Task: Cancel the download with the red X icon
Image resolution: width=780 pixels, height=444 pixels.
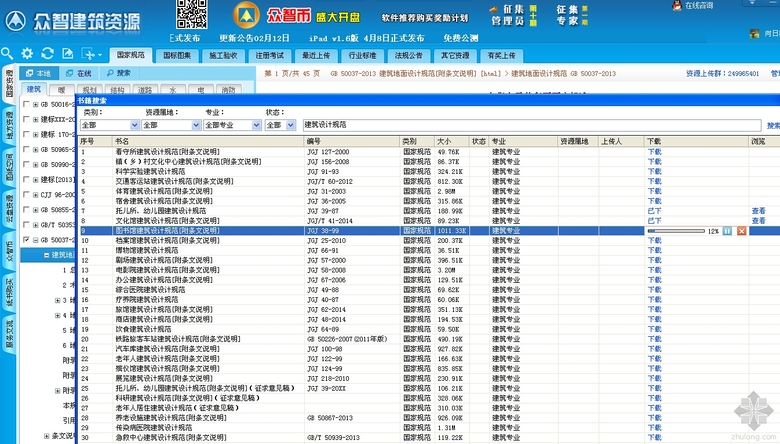Action: 741,231
